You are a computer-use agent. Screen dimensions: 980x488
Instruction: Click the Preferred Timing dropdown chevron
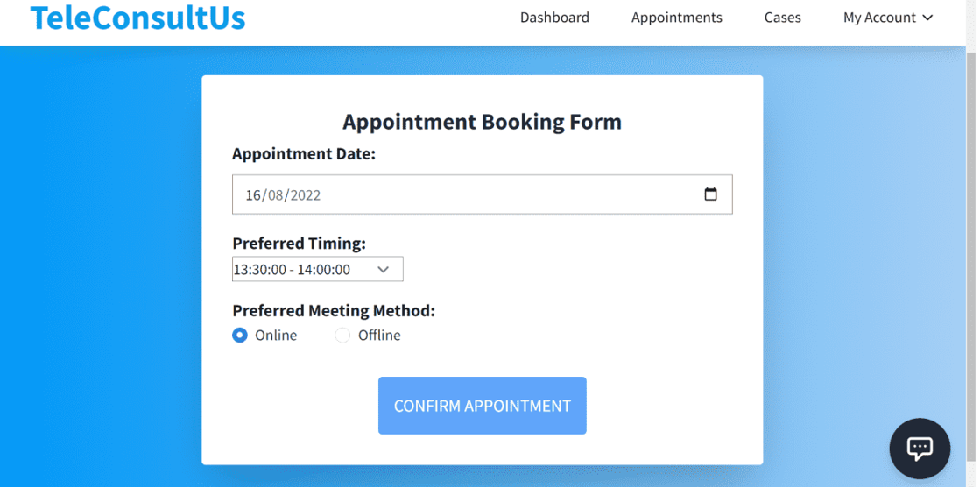point(383,270)
